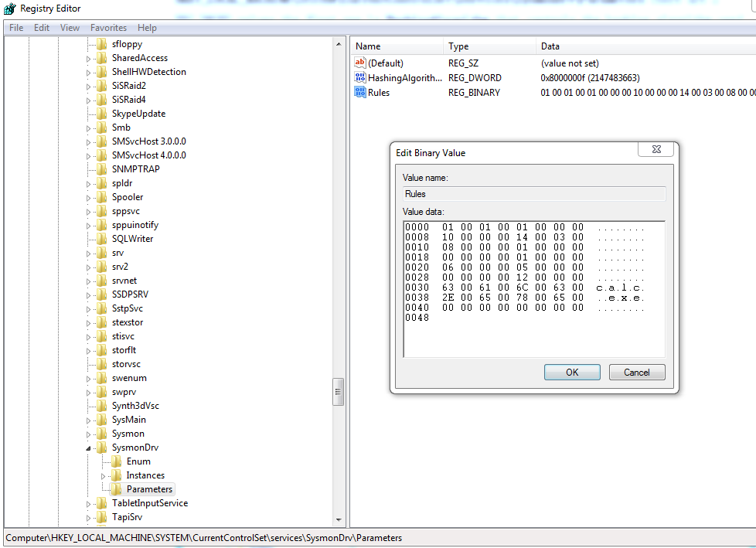This screenshot has height=548, width=756.
Task: Click the Enum folder icon
Action: pyautogui.click(x=116, y=461)
